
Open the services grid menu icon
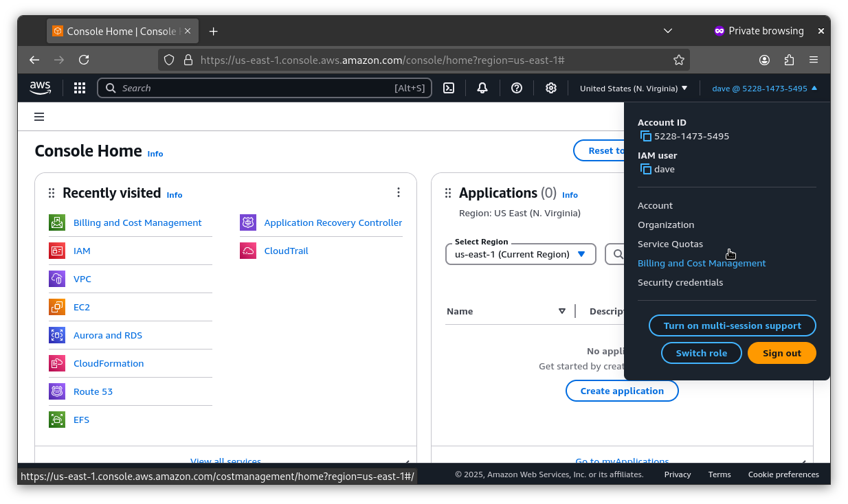(80, 88)
